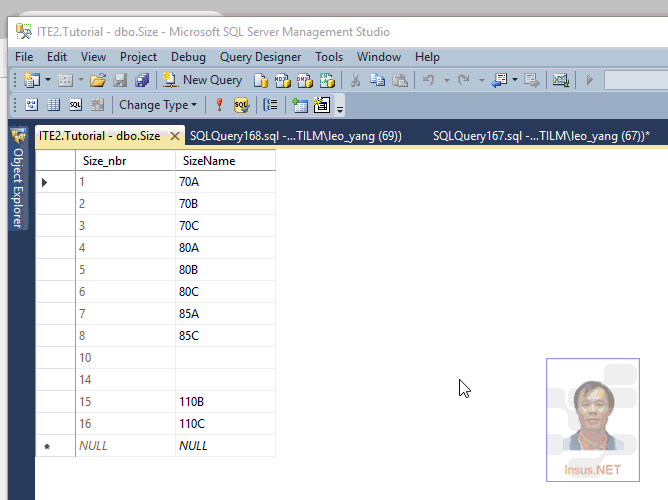
Task: Click the Add New Derived Table icon
Action: [322, 105]
